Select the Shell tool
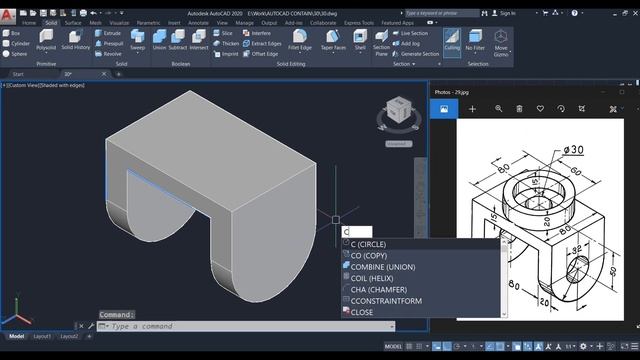Viewport: 640px width, 360px height. click(360, 40)
